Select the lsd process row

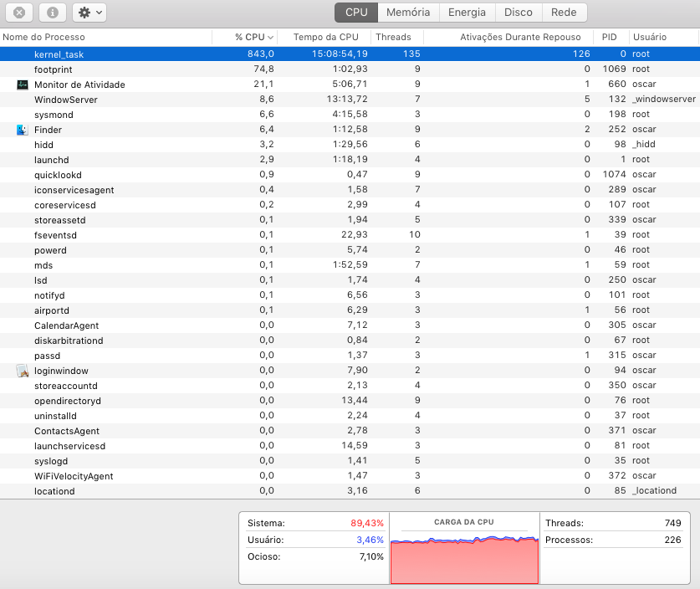[x=350, y=280]
